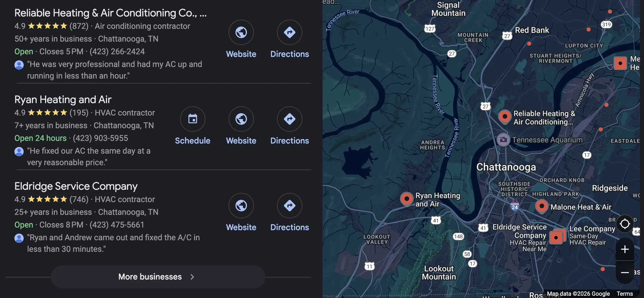Click Malone Heat & Air map pin

click(x=542, y=206)
